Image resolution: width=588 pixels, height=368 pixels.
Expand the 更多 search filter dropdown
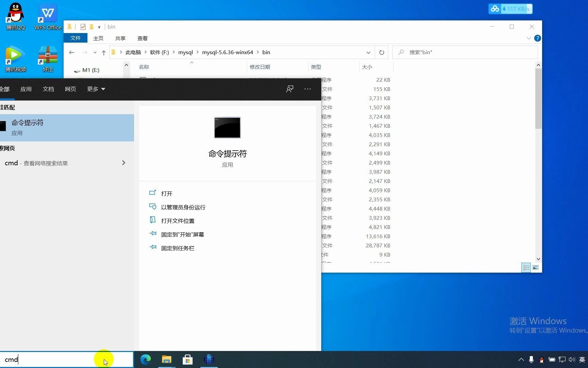coord(96,89)
